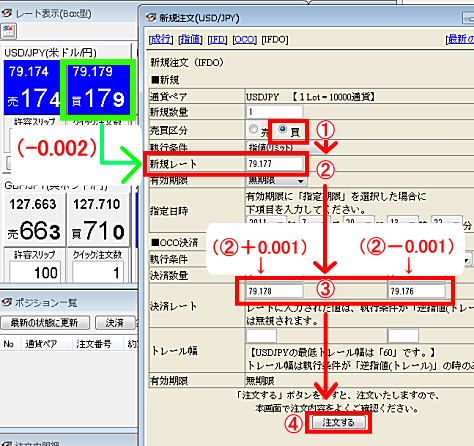
Task: Click 最新の状態に更新 button
Action: click(x=45, y=323)
